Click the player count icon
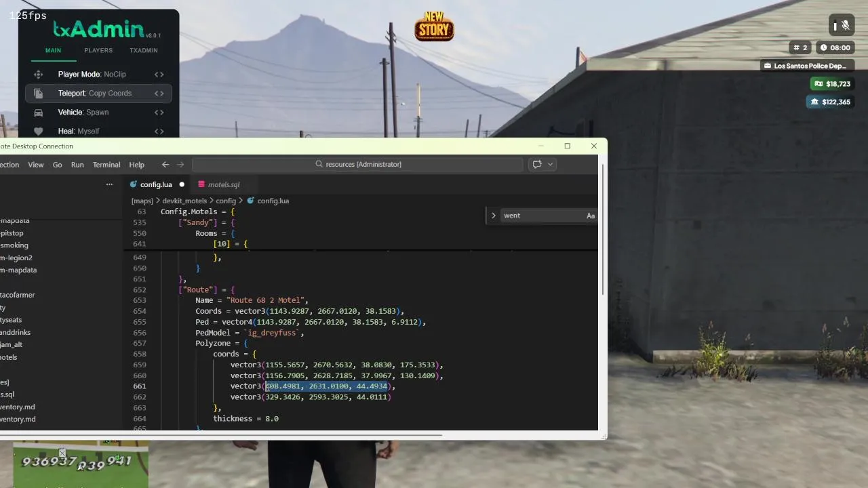 pos(796,47)
